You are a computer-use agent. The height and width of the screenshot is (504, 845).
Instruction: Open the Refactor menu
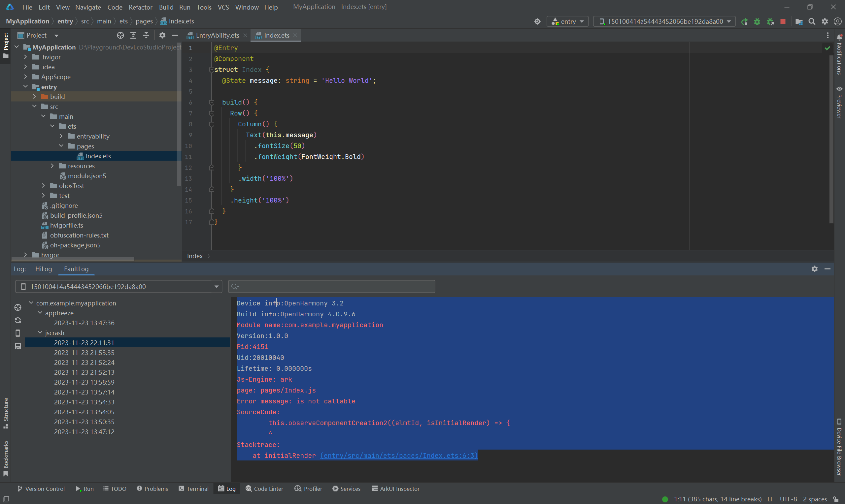(140, 7)
